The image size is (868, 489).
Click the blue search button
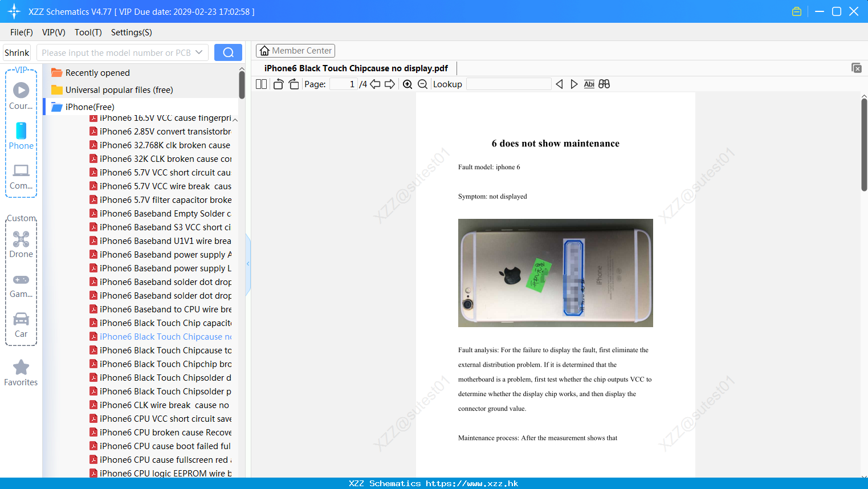coord(228,52)
